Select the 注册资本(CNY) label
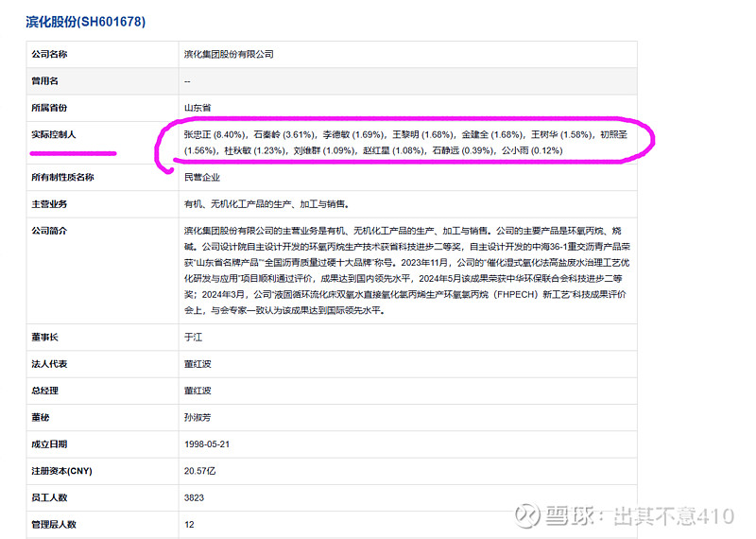 pos(61,471)
